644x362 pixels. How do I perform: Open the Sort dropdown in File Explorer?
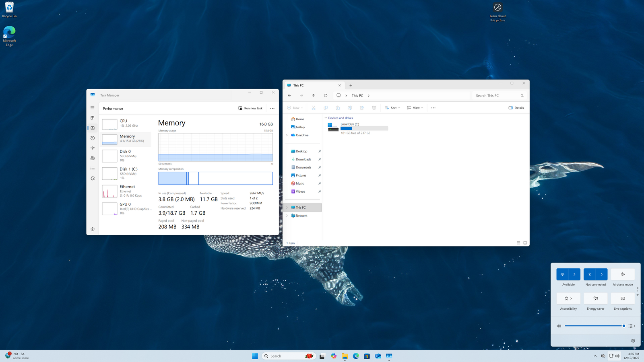[x=392, y=108]
